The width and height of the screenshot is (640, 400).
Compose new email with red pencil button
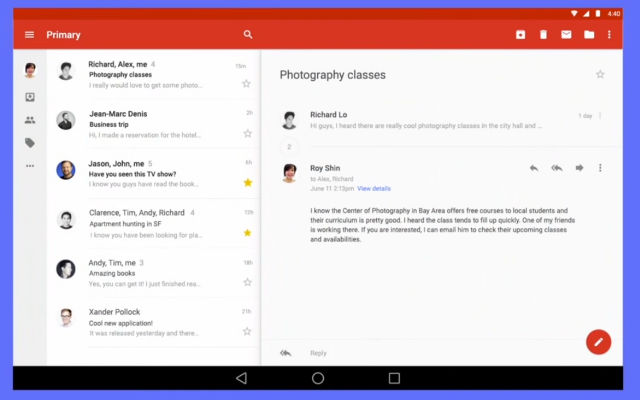click(x=598, y=342)
